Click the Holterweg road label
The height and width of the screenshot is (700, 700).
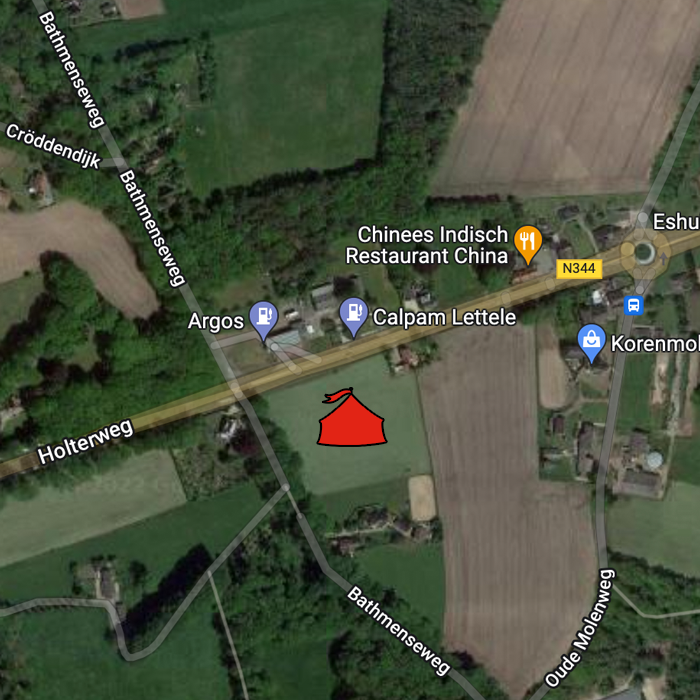pyautogui.click(x=85, y=442)
